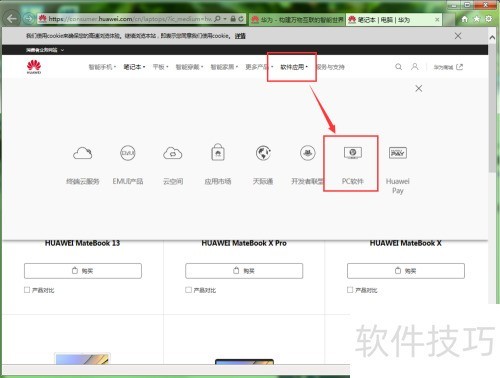This screenshot has width=500, height=378.
Task: Open the HUAWEI MateBook 13 title
Action: point(82,243)
